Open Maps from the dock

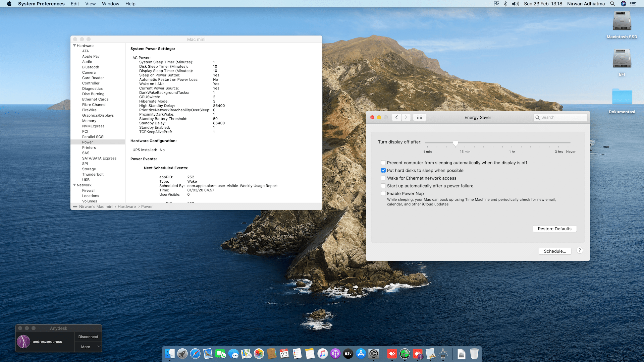point(246,354)
